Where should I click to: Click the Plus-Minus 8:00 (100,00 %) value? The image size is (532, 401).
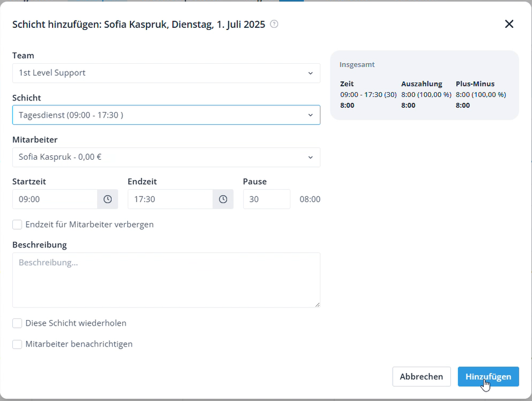coord(481,95)
